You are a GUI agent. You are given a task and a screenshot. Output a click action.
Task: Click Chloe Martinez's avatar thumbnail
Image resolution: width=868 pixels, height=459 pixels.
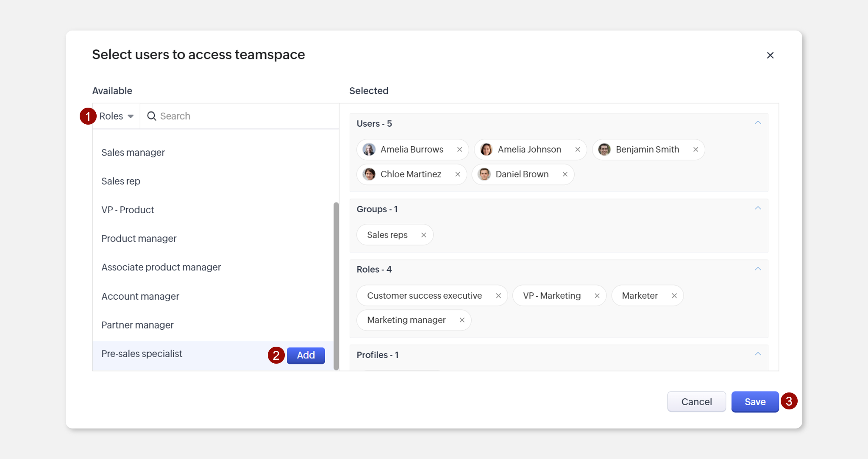click(369, 174)
